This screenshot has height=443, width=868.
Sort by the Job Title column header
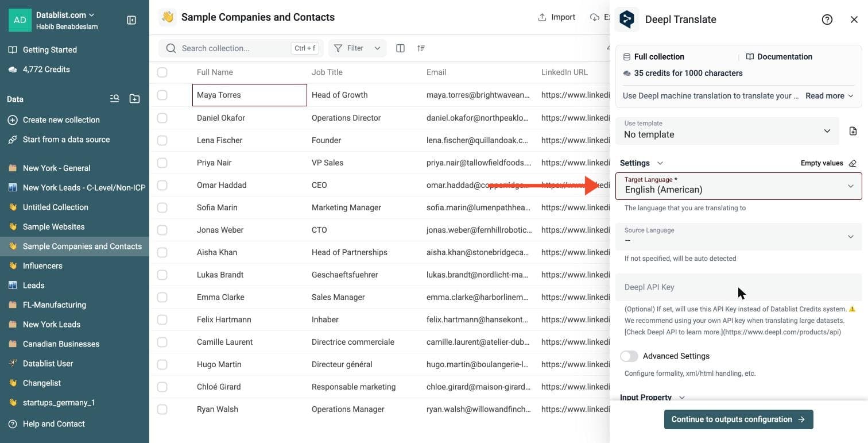coord(327,72)
